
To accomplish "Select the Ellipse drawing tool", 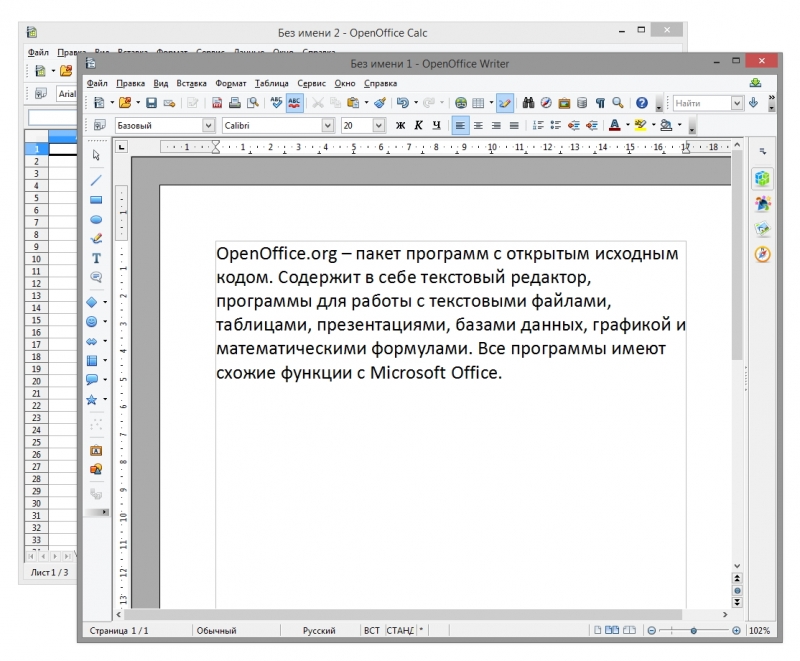I will (96, 219).
